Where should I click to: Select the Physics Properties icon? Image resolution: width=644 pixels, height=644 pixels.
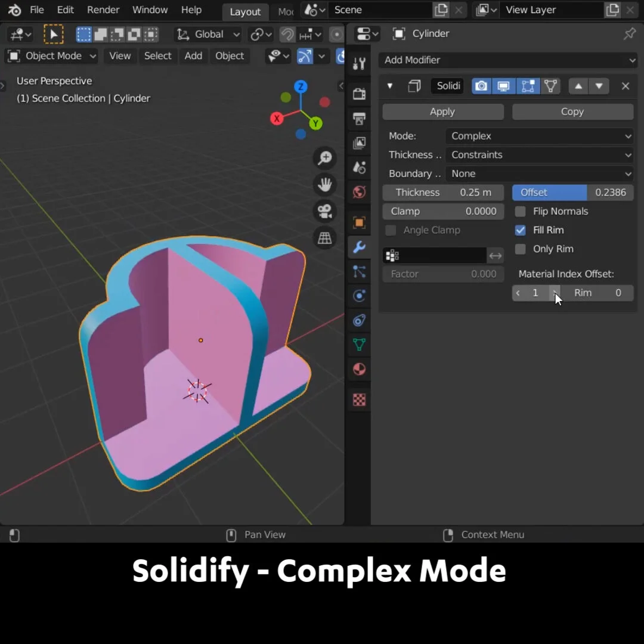point(359,296)
